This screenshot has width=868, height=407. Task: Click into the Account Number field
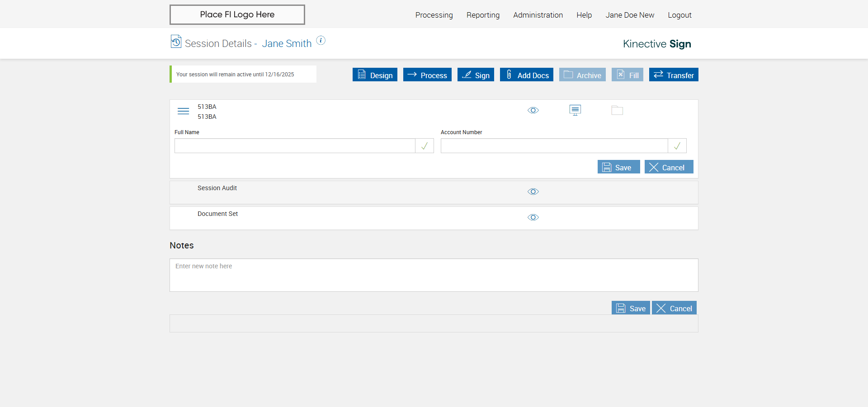pos(554,146)
